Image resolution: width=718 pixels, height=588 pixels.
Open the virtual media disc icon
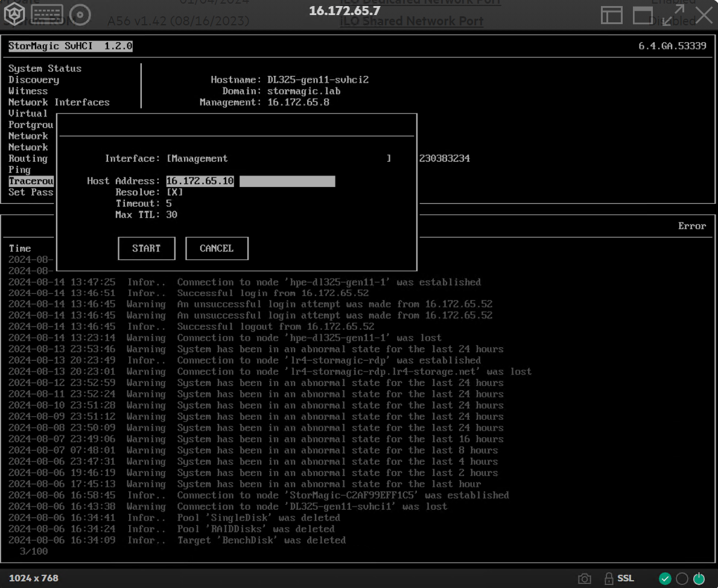(80, 14)
